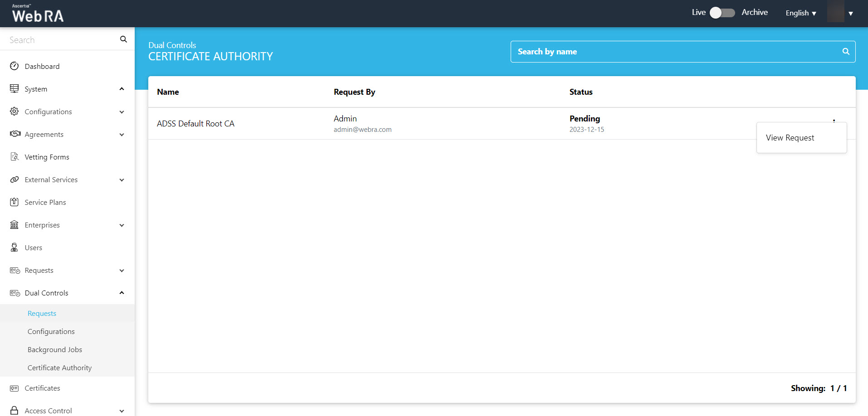Open the user profile dropdown arrow
The height and width of the screenshot is (416, 868).
pyautogui.click(x=851, y=14)
